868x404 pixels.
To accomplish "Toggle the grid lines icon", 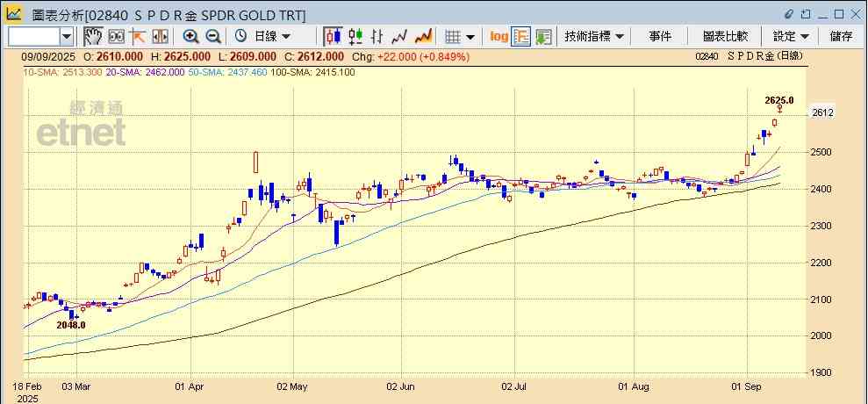I will [x=453, y=37].
